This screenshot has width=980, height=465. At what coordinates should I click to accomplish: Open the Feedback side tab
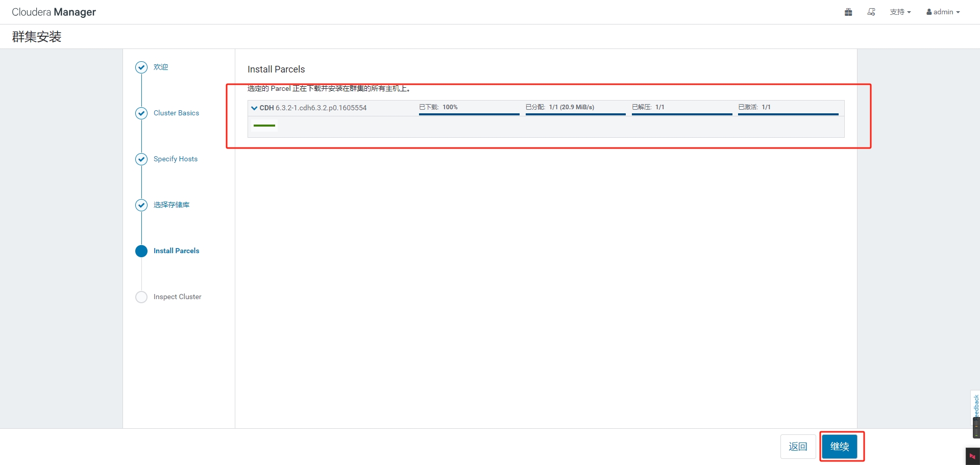[975, 407]
